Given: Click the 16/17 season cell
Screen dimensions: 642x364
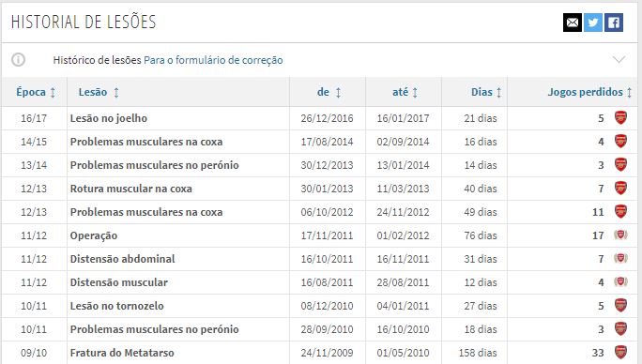Looking at the screenshot, I should point(34,118).
